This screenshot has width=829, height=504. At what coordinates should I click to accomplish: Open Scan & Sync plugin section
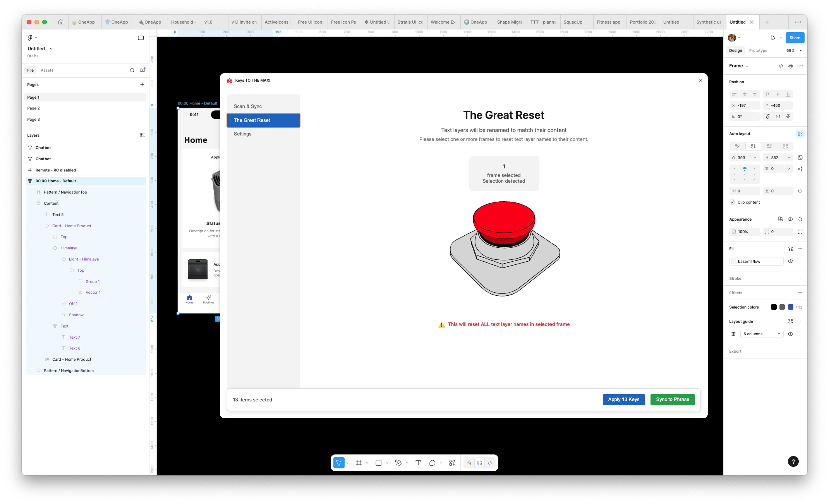[x=248, y=106]
